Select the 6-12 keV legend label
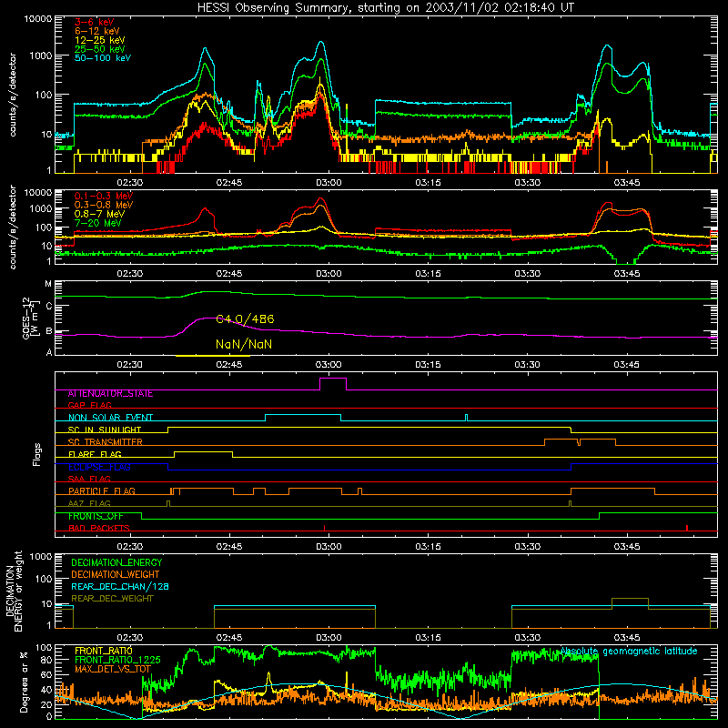The height and width of the screenshot is (728, 728). pos(96,31)
